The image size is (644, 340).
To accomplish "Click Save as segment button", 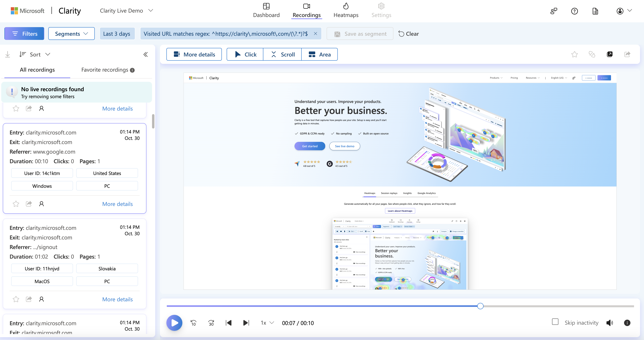I will coord(360,34).
